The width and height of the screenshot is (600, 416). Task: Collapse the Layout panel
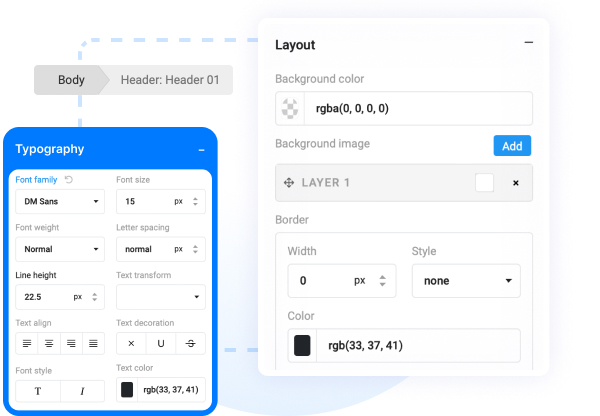528,42
